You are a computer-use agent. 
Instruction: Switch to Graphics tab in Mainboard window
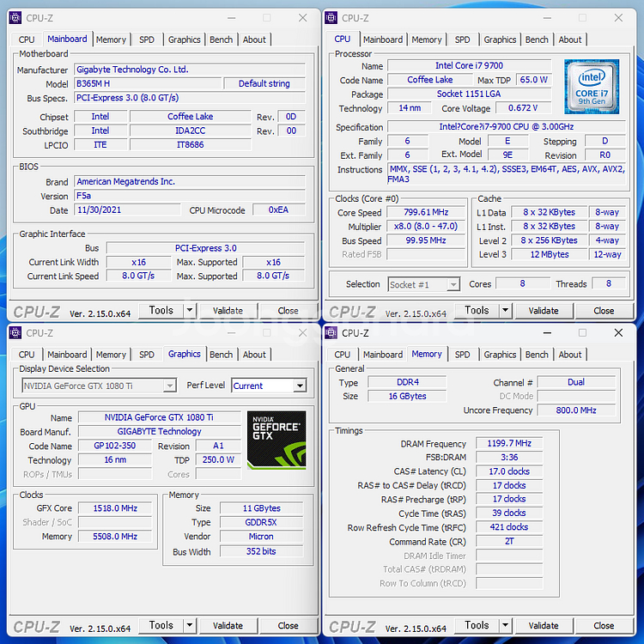coord(184,39)
